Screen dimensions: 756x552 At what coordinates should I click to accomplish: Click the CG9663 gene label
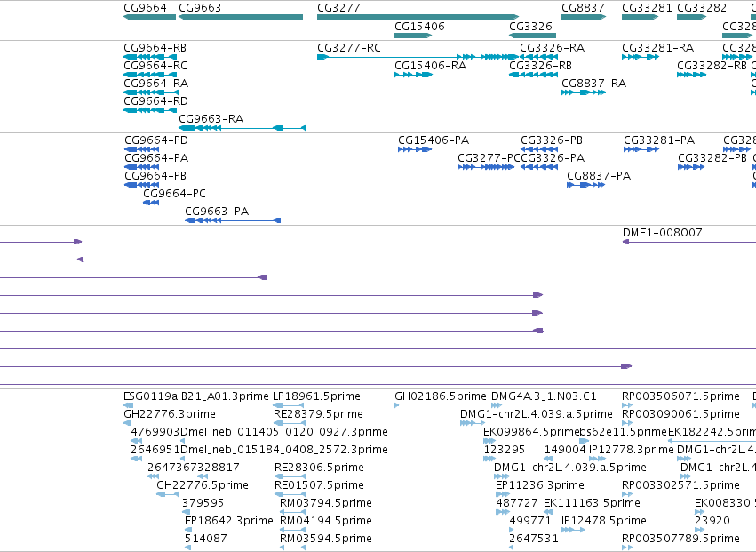point(200,8)
